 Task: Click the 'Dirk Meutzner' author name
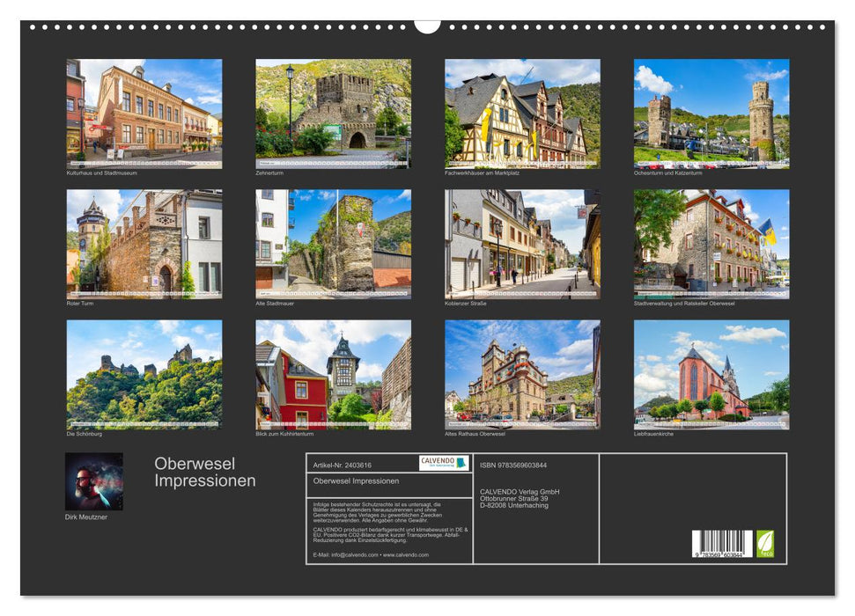click(86, 517)
